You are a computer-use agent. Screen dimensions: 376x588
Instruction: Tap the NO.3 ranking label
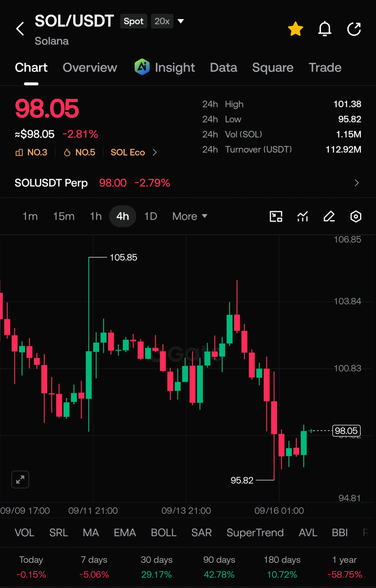point(37,152)
